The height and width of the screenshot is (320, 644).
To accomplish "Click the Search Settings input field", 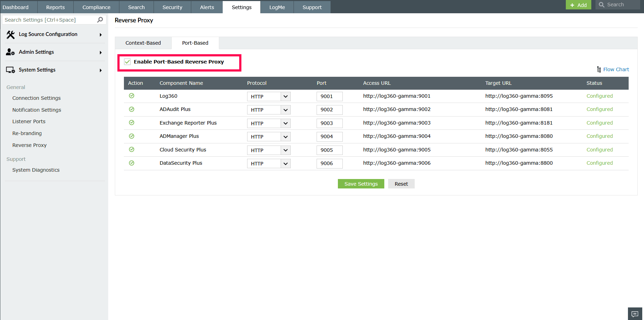I will 54,20.
